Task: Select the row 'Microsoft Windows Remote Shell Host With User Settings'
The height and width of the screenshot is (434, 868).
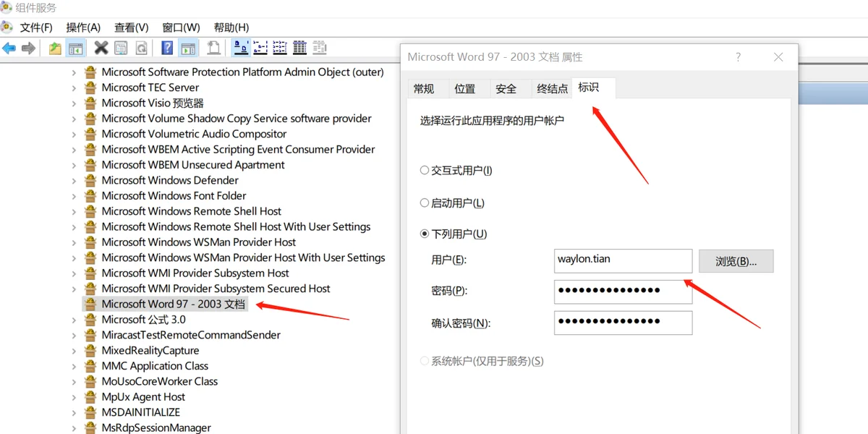Action: pos(236,226)
